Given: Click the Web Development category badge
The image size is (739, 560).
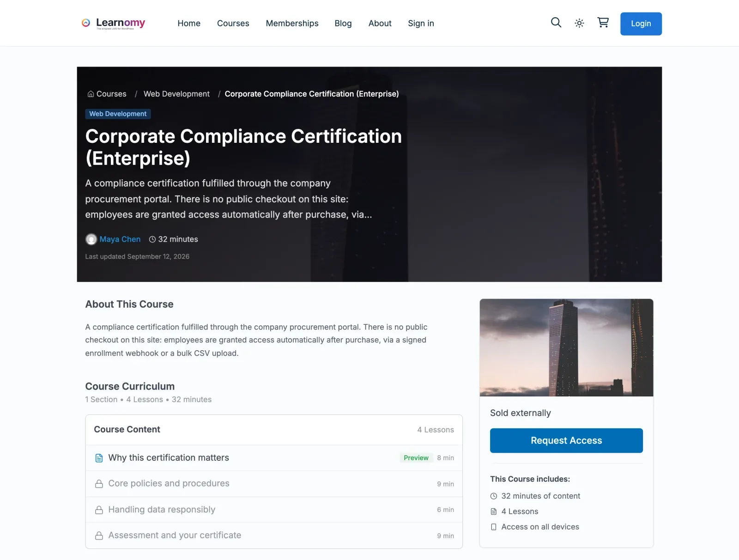Looking at the screenshot, I should click(x=118, y=114).
